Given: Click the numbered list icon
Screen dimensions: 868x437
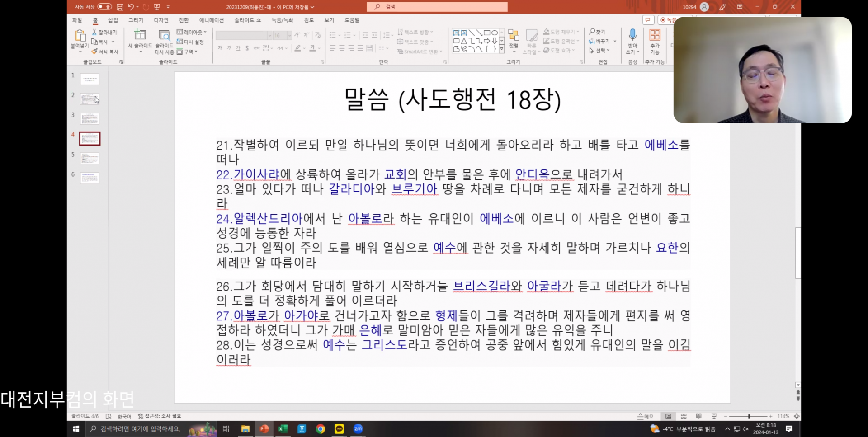Looking at the screenshot, I should [x=347, y=35].
